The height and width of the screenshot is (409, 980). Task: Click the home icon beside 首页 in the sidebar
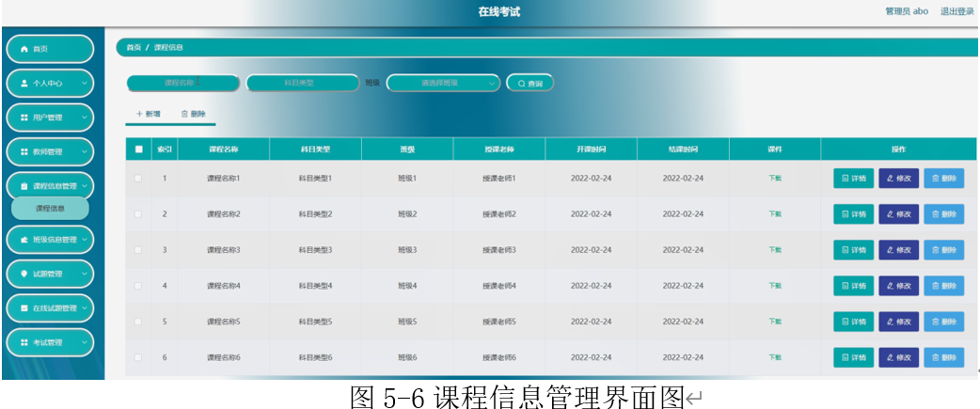coord(24,49)
